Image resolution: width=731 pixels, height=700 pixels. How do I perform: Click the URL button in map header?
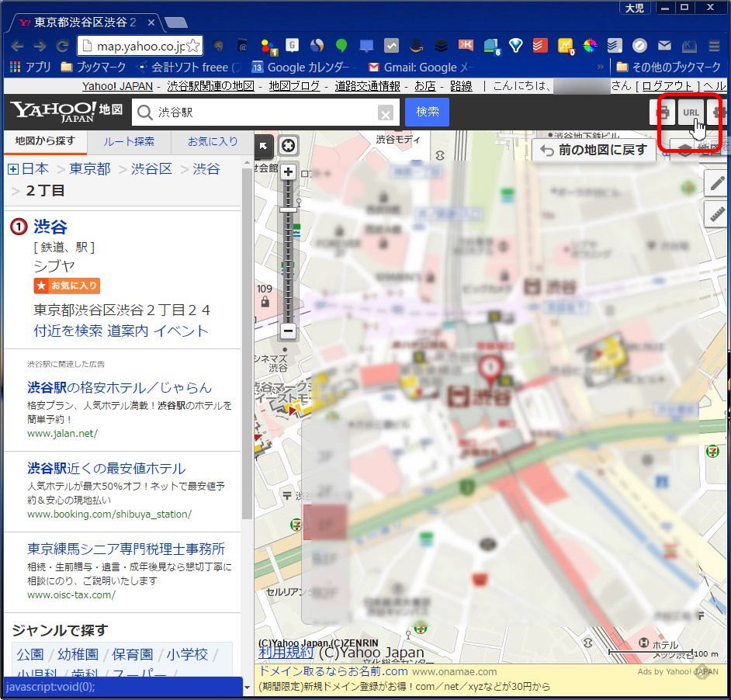point(691,113)
